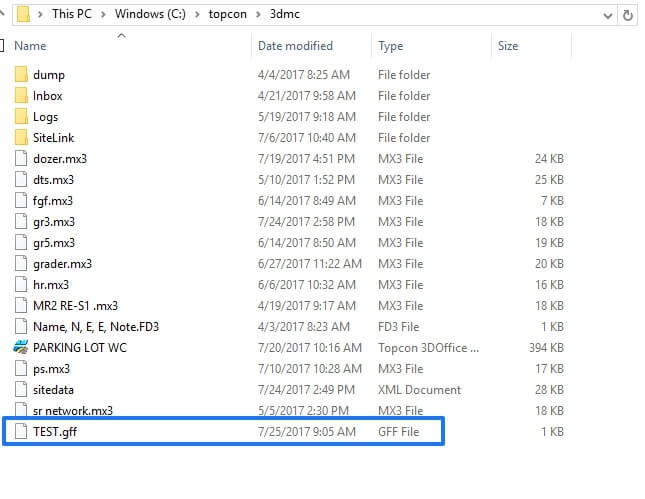Select the PARKING LOT WC Topcon icon
The width and height of the screenshot is (645, 499).
click(21, 348)
